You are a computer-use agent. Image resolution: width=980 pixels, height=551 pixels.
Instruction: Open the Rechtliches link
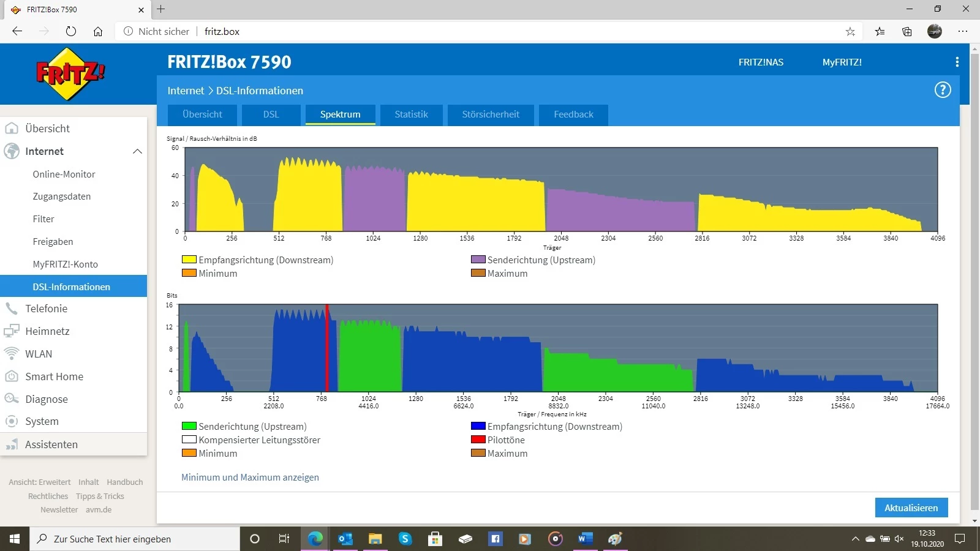click(48, 497)
